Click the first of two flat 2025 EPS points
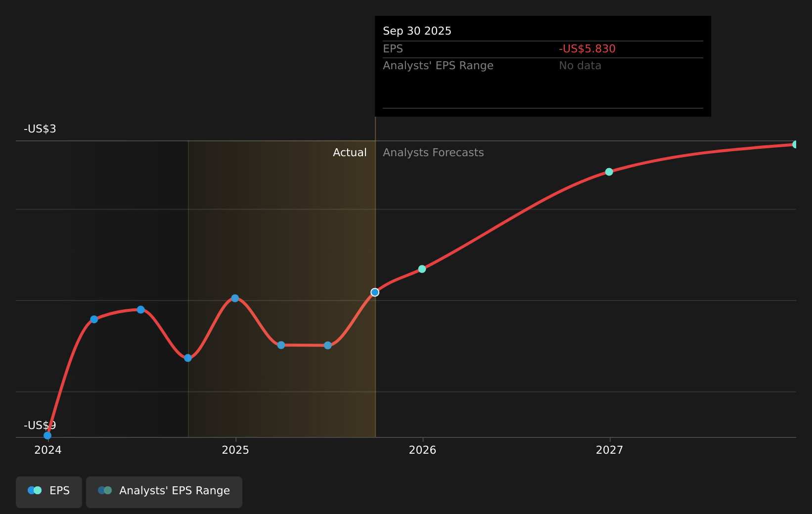 281,345
